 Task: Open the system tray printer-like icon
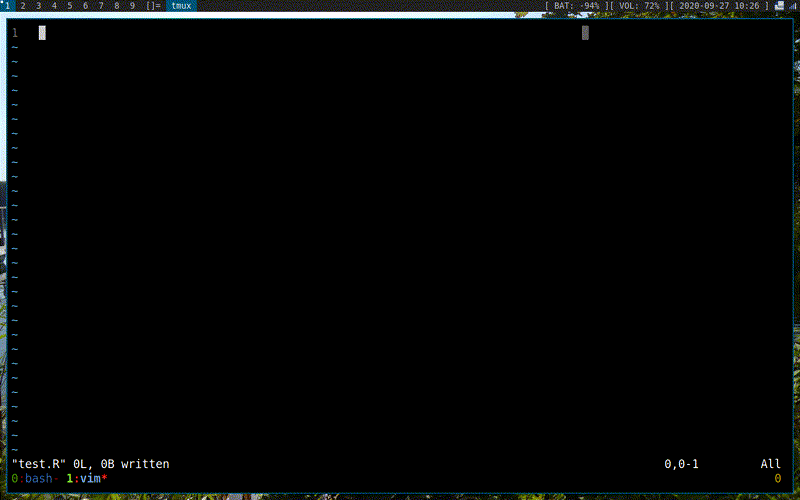(x=779, y=6)
